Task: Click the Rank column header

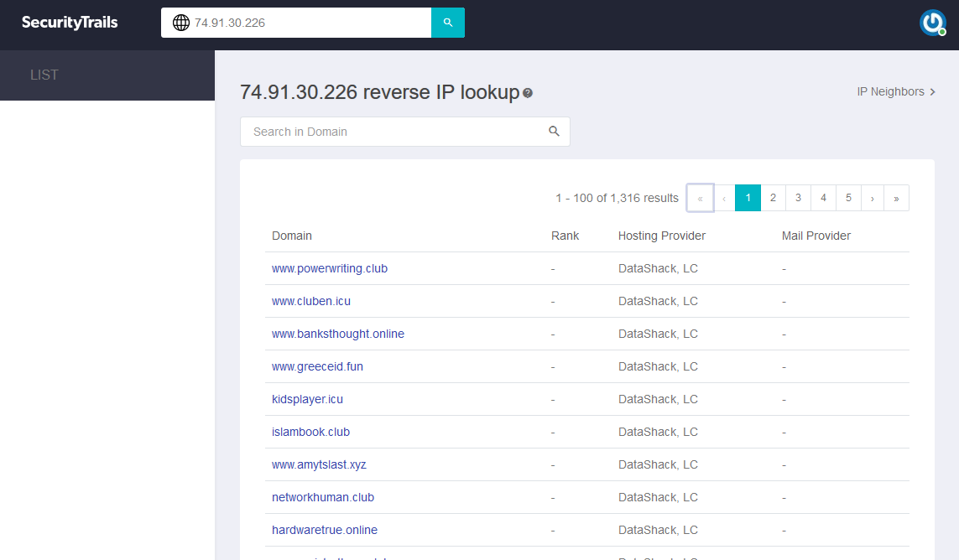Action: tap(565, 236)
